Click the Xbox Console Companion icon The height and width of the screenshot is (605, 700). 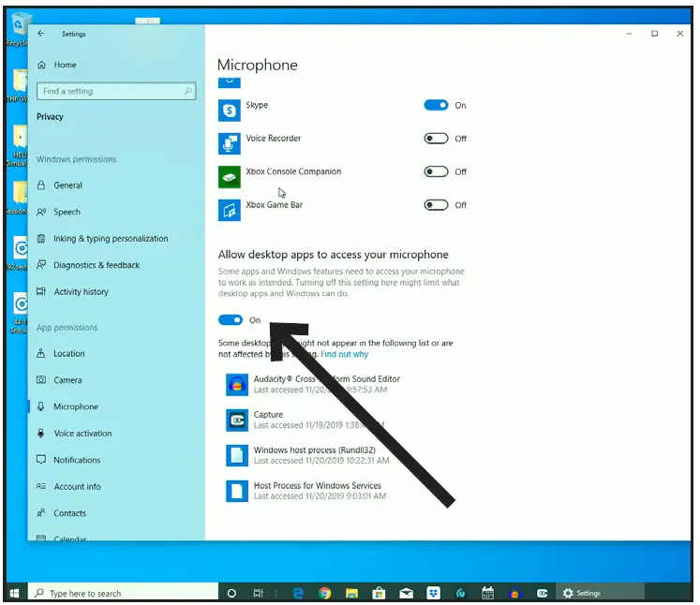(230, 177)
